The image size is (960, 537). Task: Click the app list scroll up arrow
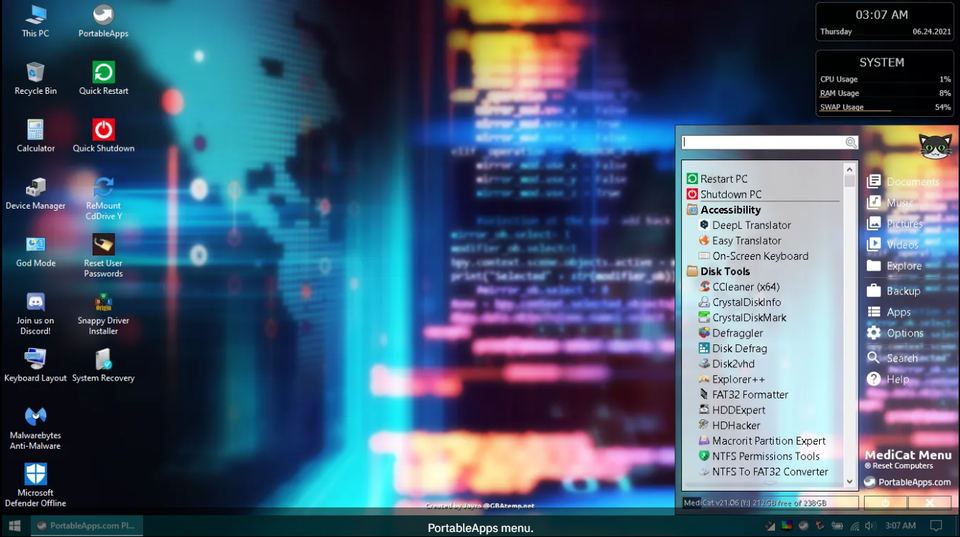tap(849, 169)
